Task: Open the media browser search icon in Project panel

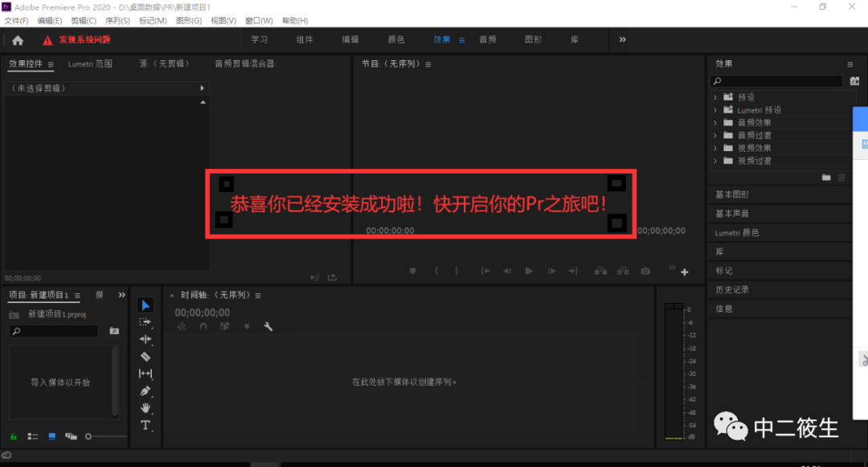Action: coord(114,331)
